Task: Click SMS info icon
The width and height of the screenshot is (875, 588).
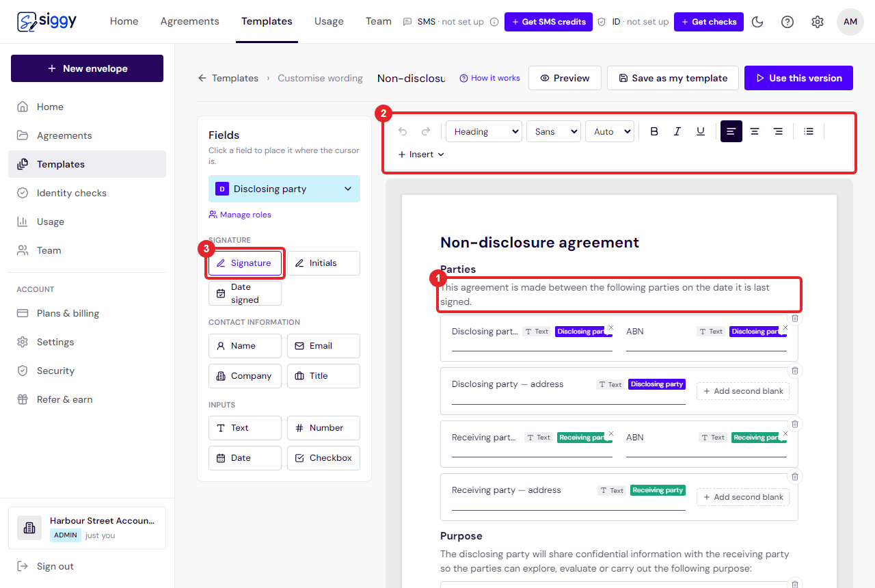Action: [x=494, y=22]
